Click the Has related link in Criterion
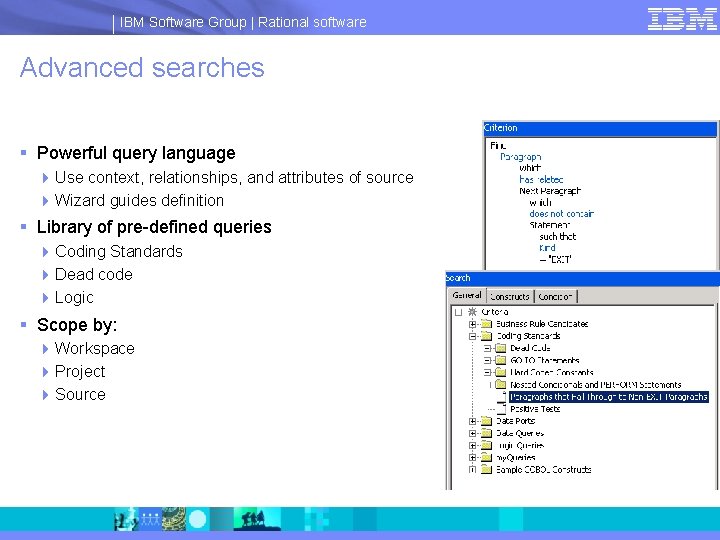The height and width of the screenshot is (540, 720). [541, 180]
